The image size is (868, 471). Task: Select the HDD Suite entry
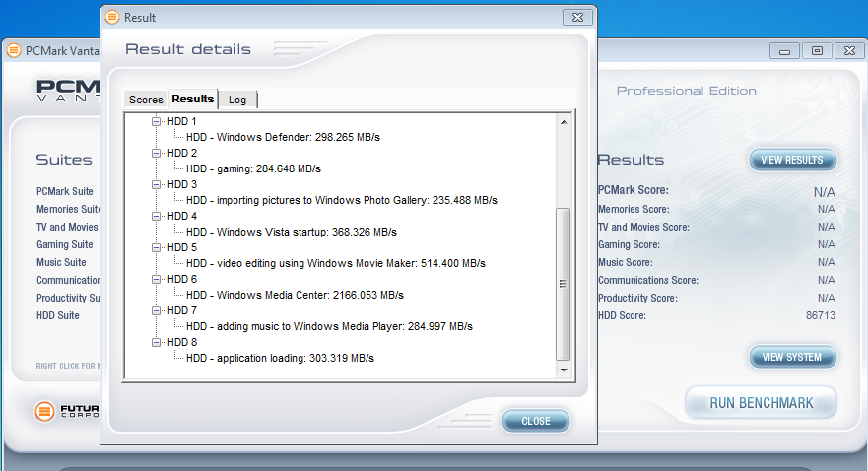tap(58, 315)
